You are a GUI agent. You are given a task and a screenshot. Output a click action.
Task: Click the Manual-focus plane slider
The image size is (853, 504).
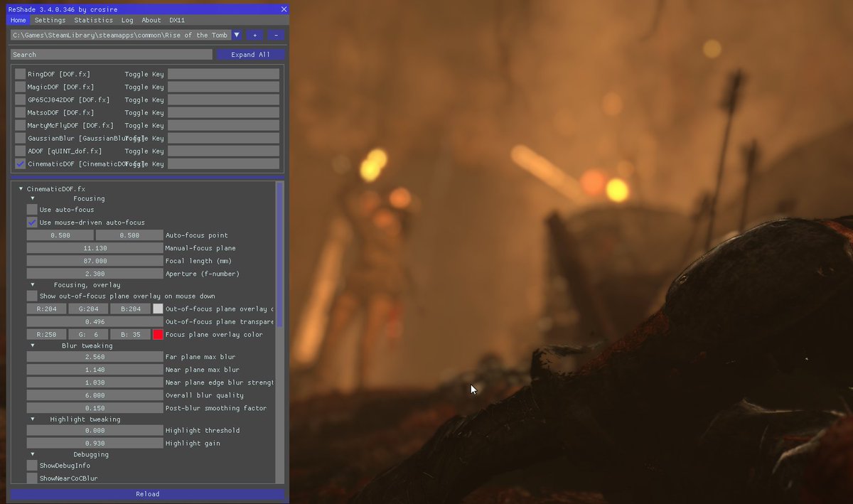[95, 248]
